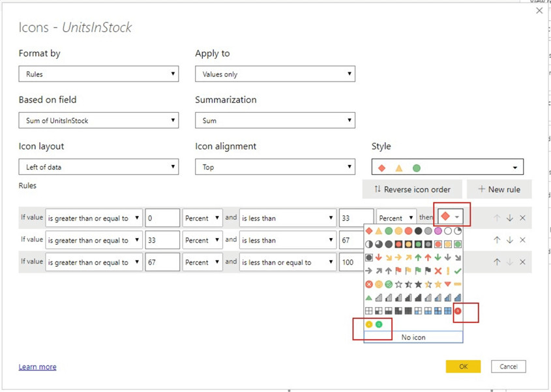Viewport: 551px width, 392px height.
Task: Open the Apply to dropdown showing Values only
Action: [275, 74]
